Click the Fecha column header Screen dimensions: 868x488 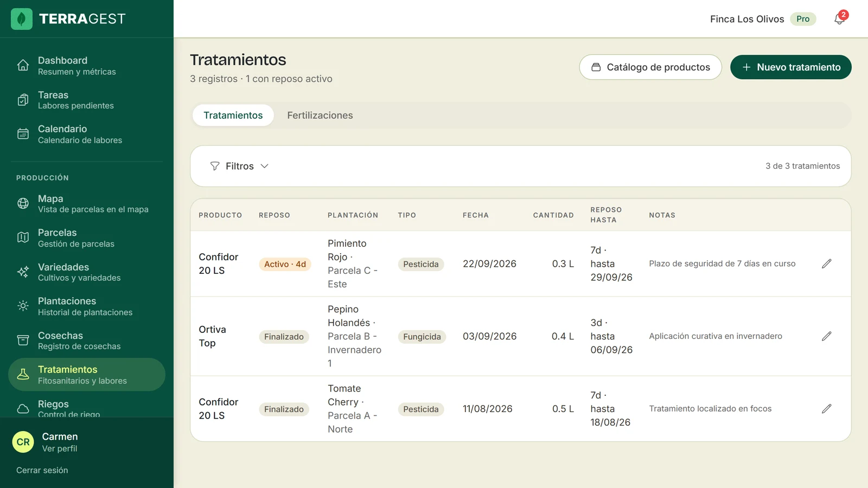476,215
